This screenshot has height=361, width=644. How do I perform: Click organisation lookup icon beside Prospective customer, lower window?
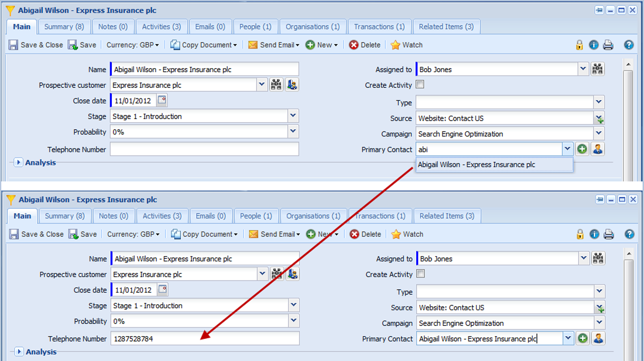[277, 274]
